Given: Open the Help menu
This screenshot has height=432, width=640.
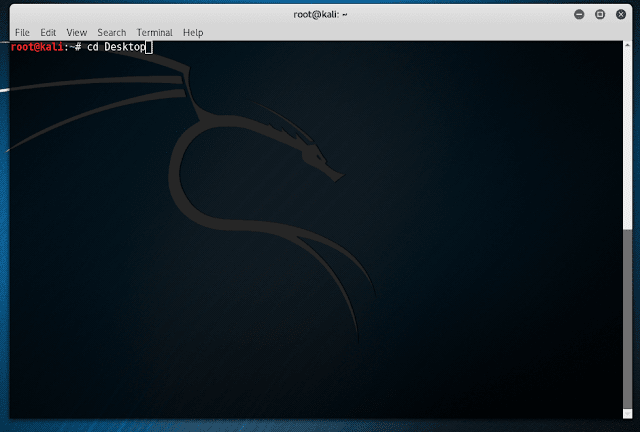Looking at the screenshot, I should [193, 32].
